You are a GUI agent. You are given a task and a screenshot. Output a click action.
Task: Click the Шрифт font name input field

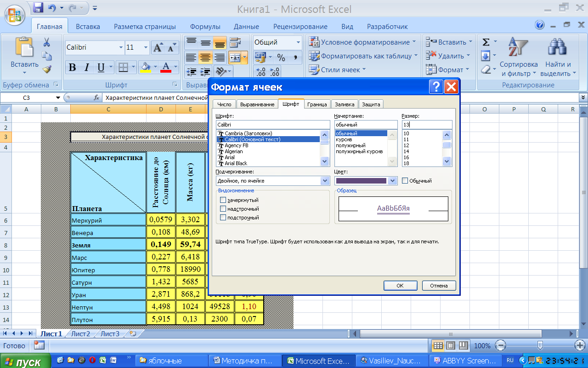[x=273, y=125]
